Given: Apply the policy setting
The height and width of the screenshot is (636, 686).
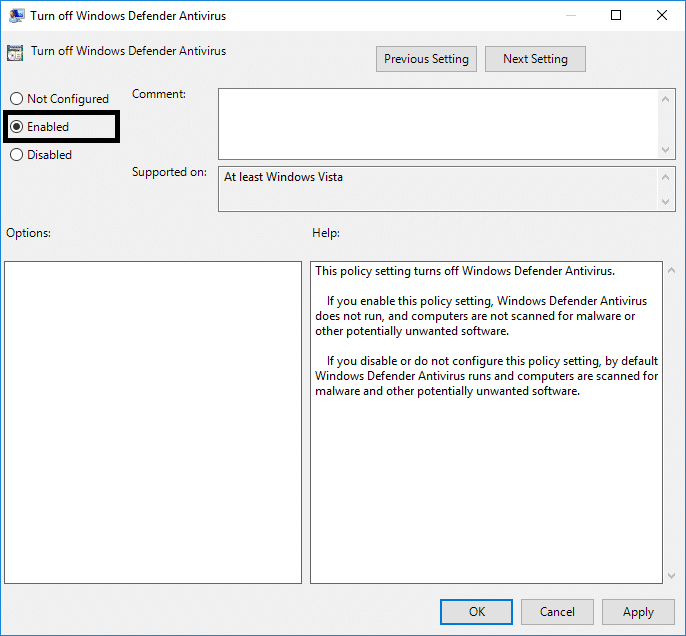Looking at the screenshot, I should coord(638,612).
